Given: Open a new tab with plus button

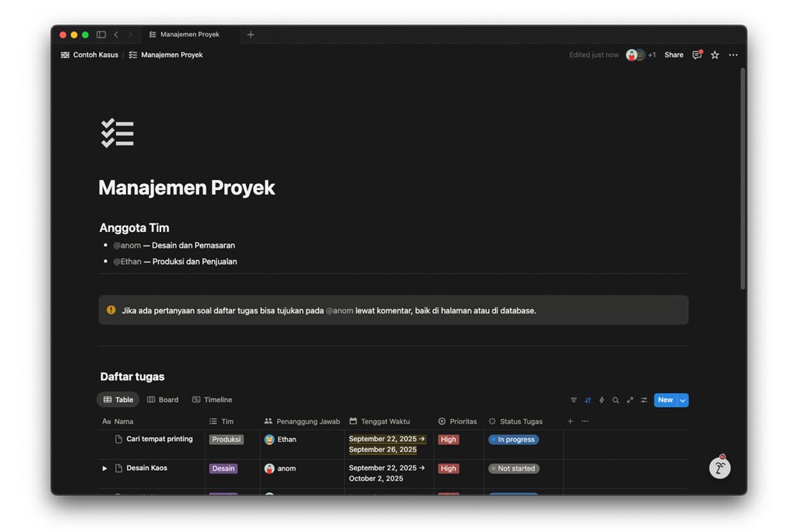Looking at the screenshot, I should coord(250,35).
